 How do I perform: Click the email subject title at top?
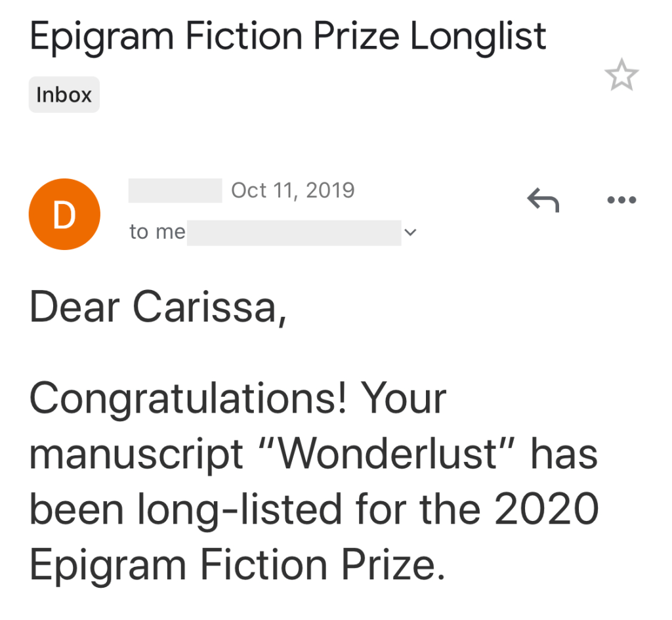click(x=288, y=36)
